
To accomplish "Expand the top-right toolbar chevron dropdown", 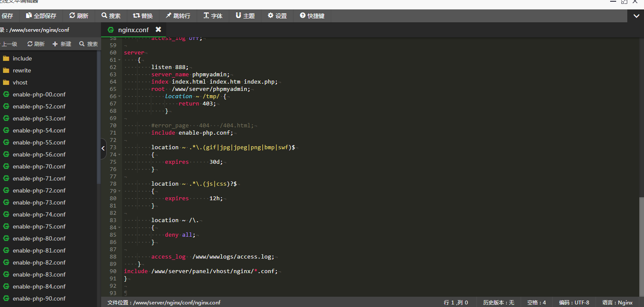I will 636,16.
